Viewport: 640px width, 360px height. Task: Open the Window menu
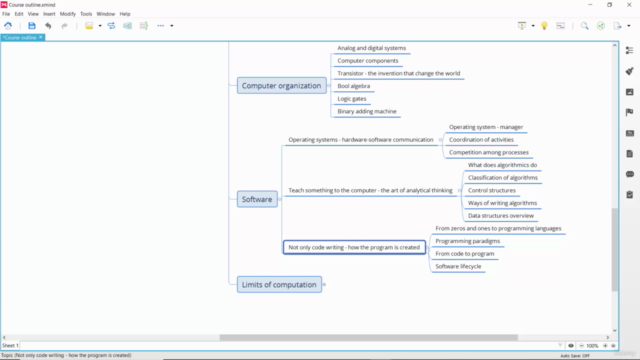106,14
